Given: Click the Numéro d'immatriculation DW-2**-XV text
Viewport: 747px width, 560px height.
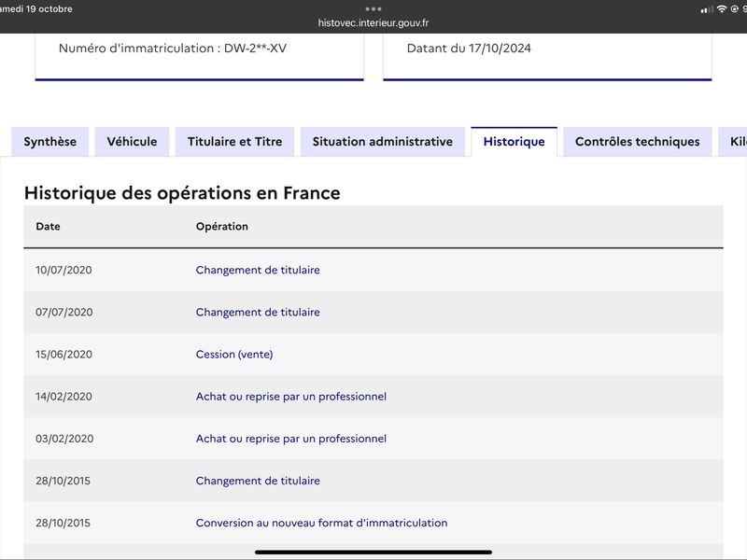Looking at the screenshot, I should point(173,49).
